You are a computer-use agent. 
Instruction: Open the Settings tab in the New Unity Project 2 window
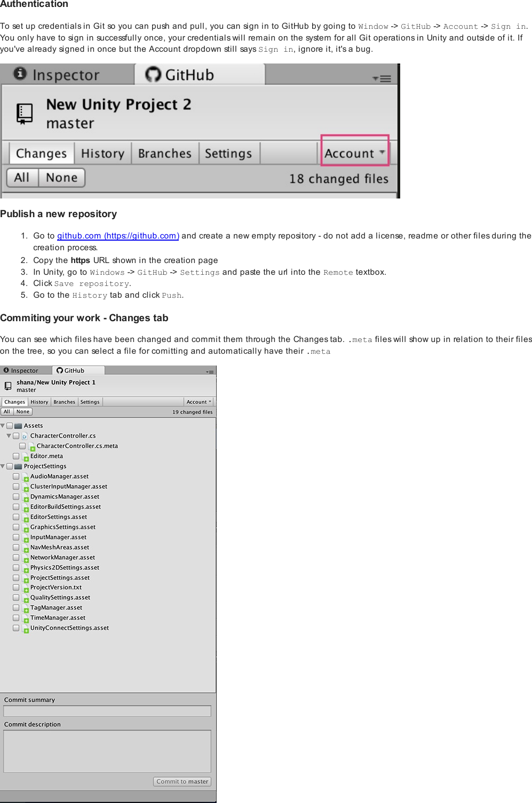pos(228,153)
